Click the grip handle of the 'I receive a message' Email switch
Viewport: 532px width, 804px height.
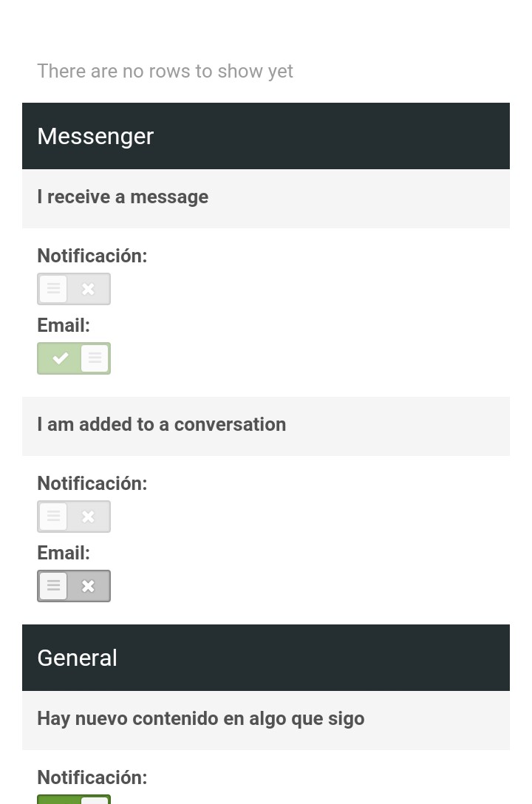[x=95, y=358]
